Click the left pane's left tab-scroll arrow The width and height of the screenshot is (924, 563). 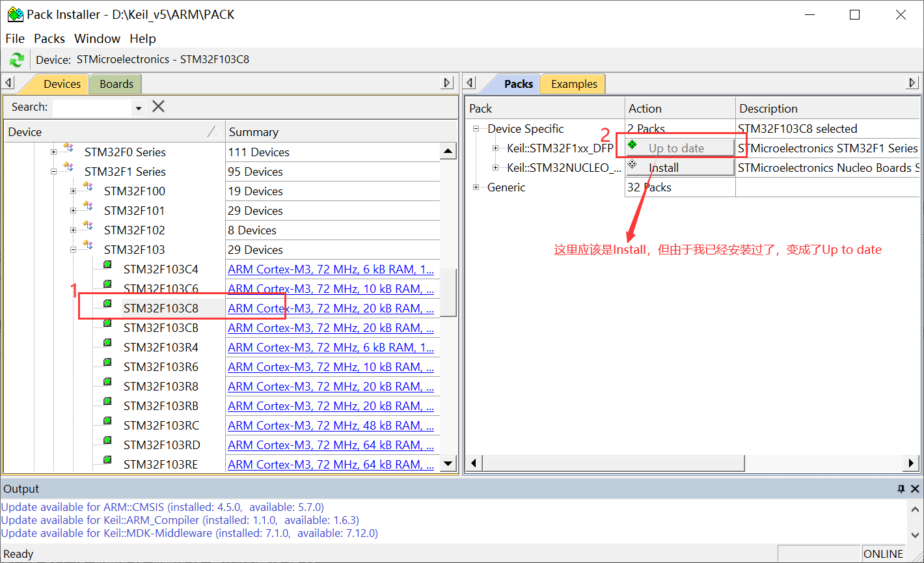click(x=8, y=83)
